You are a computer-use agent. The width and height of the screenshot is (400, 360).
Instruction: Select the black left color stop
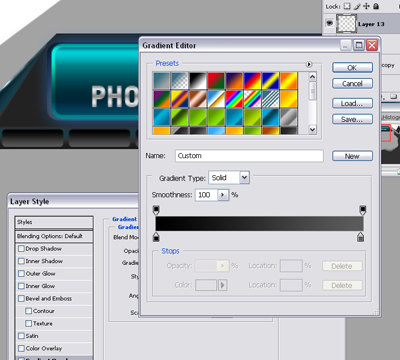click(156, 237)
